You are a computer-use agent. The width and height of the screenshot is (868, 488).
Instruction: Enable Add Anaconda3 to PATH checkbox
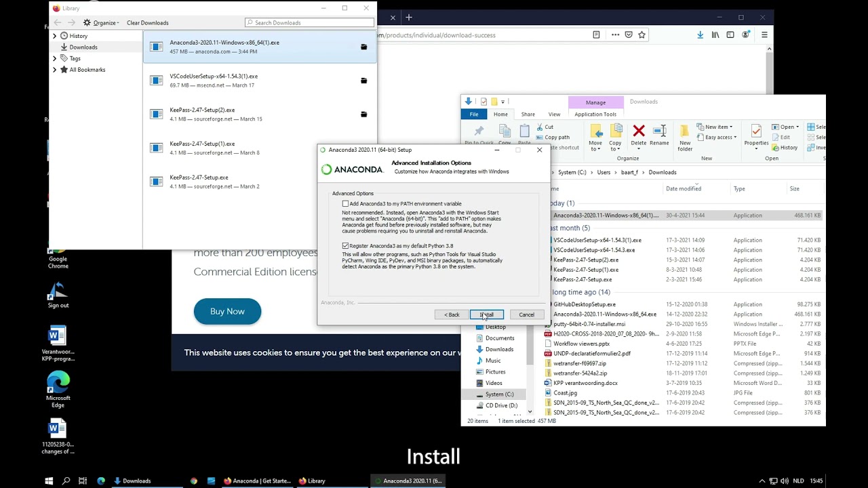[x=345, y=203]
